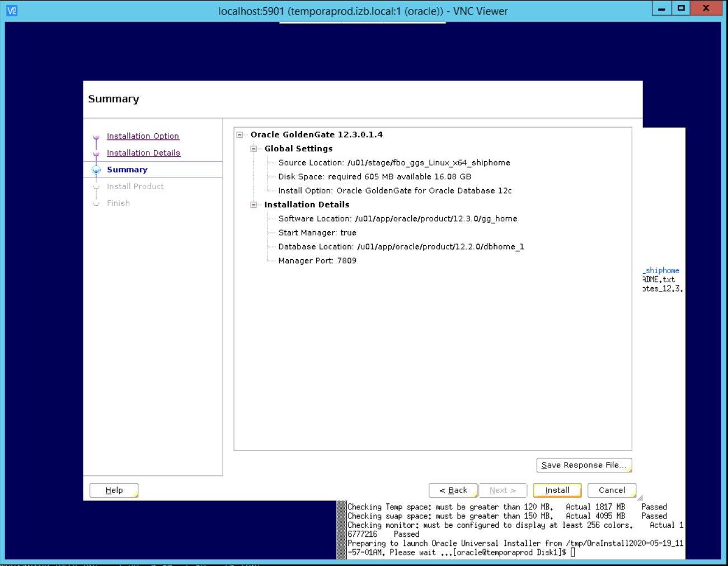The height and width of the screenshot is (566, 728).
Task: Click the Summary page heading
Action: click(114, 99)
